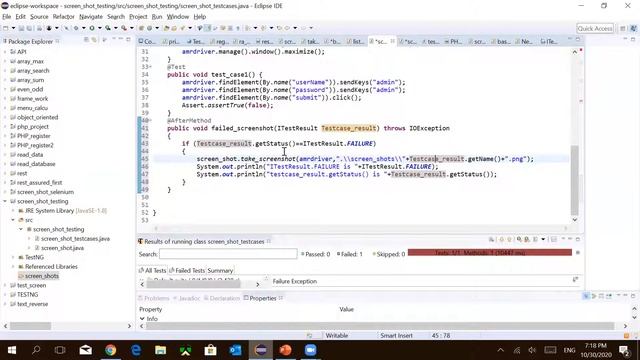Collapse the src folder node
Viewport: 640px width, 360px height.
pos(13,220)
